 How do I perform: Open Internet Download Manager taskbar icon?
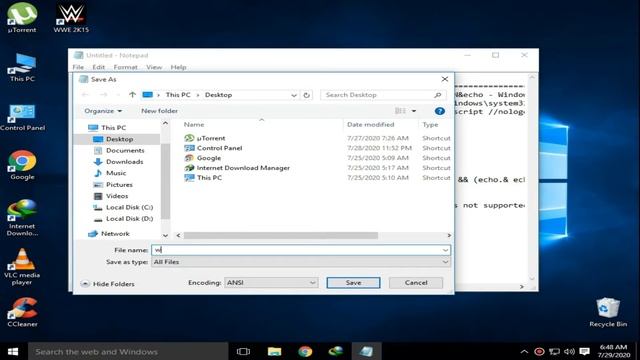tap(336, 351)
